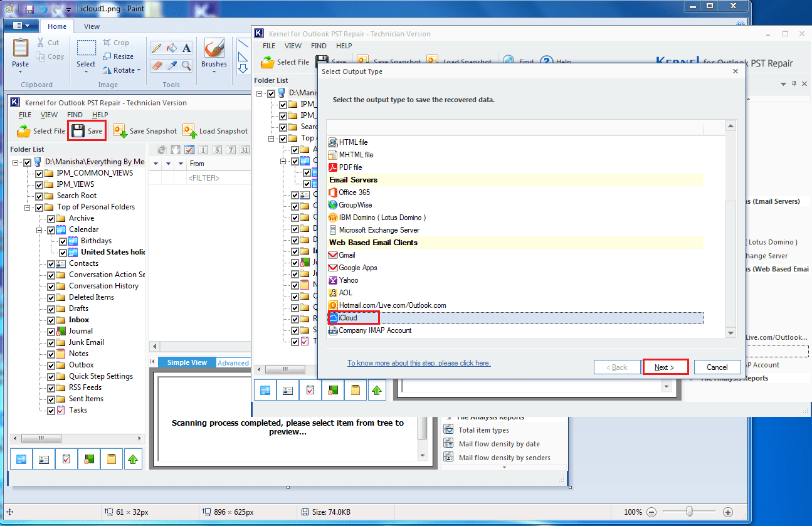Image resolution: width=812 pixels, height=526 pixels.
Task: Open the Resize option in Paint
Action: click(x=118, y=56)
